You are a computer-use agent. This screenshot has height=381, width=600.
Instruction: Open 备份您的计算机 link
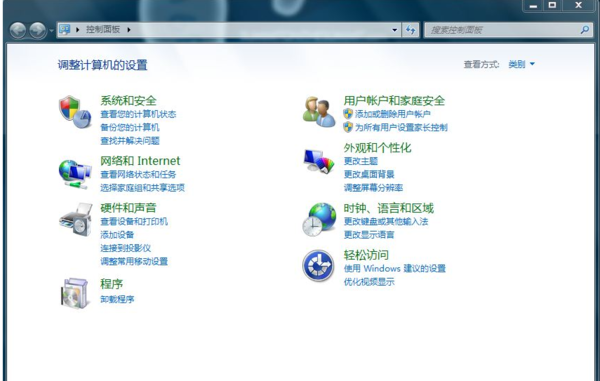click(130, 127)
